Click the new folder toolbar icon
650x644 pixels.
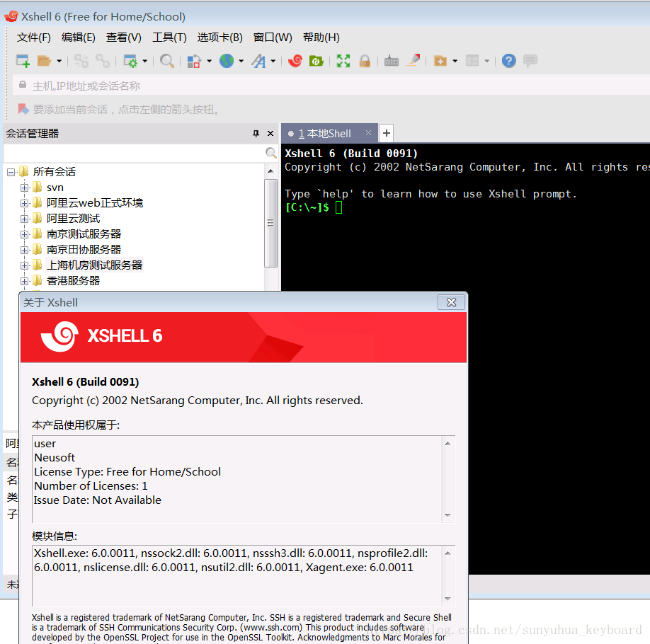click(x=440, y=61)
